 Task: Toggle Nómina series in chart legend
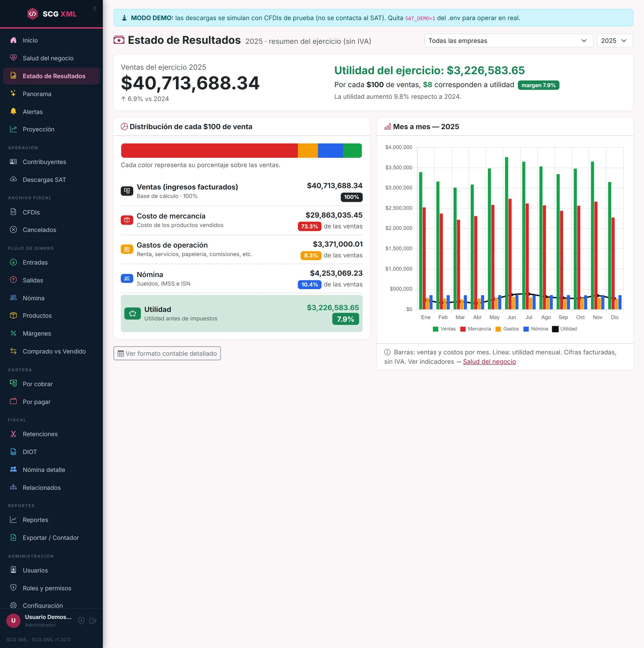pos(536,329)
